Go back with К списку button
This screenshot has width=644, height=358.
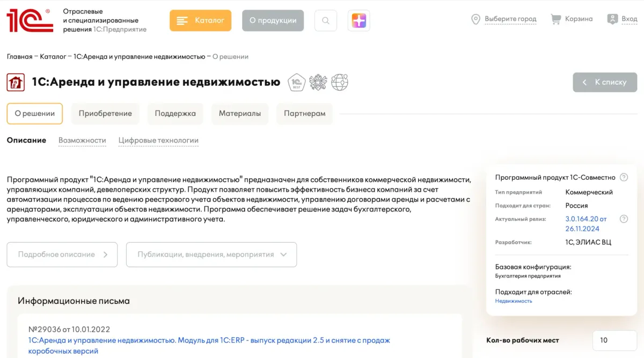pos(605,82)
